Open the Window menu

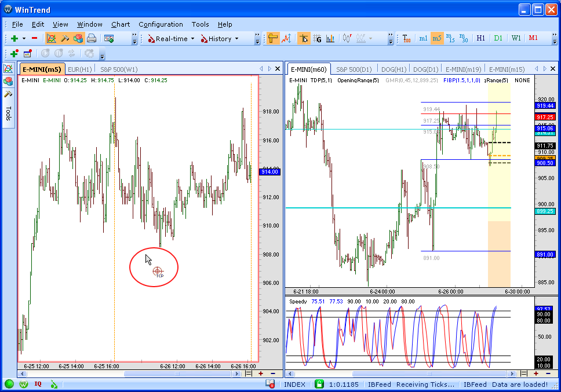point(90,24)
